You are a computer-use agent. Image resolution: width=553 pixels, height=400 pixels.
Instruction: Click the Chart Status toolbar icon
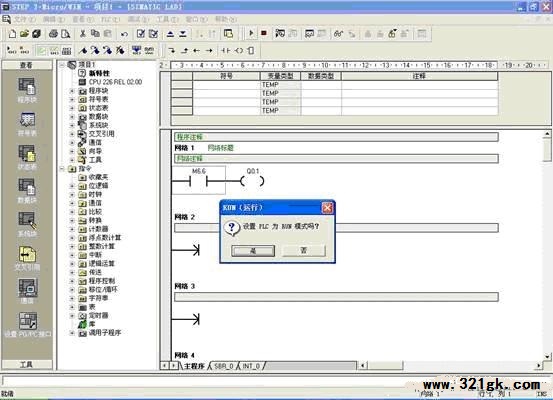[309, 34]
